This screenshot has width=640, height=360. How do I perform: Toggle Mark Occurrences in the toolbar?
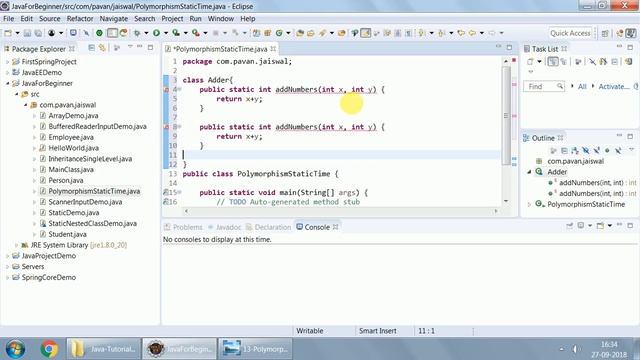pyautogui.click(x=366, y=33)
